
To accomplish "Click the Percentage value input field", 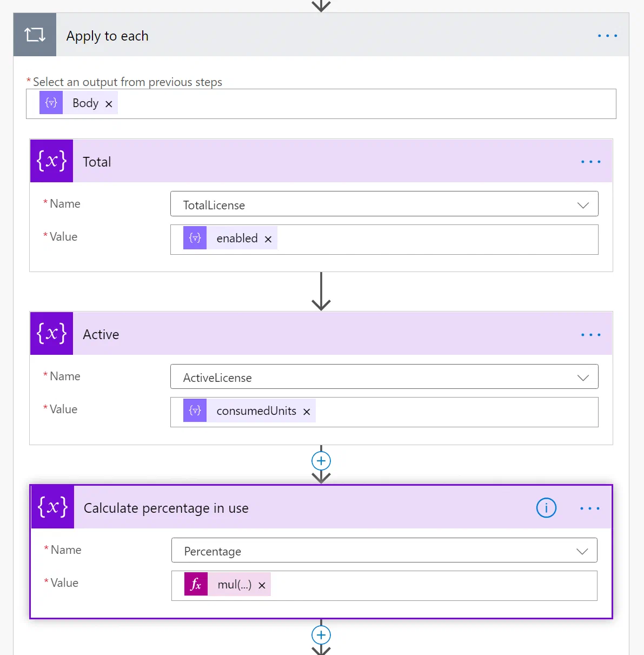I will [384, 586].
